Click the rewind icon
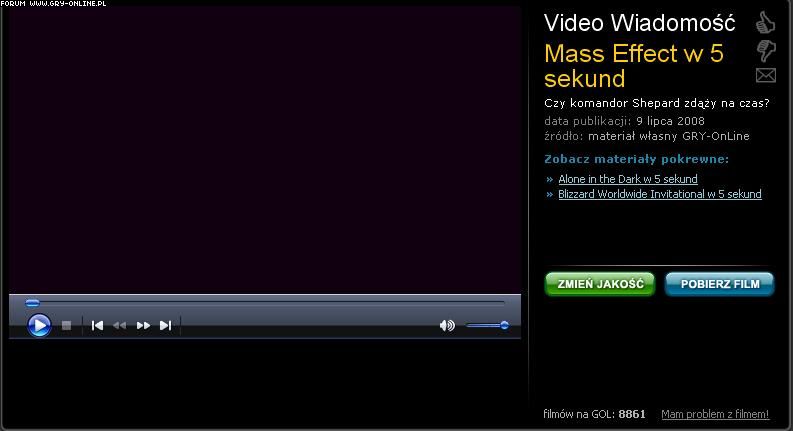Image resolution: width=793 pixels, height=431 pixels. coord(120,325)
